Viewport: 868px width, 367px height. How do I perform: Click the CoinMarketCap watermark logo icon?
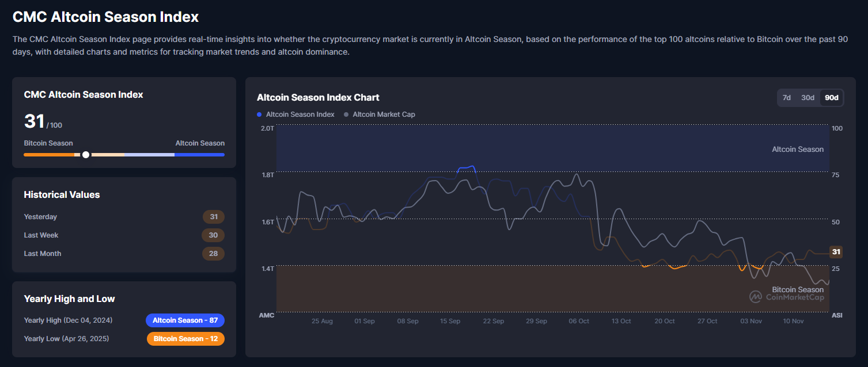pyautogui.click(x=756, y=297)
